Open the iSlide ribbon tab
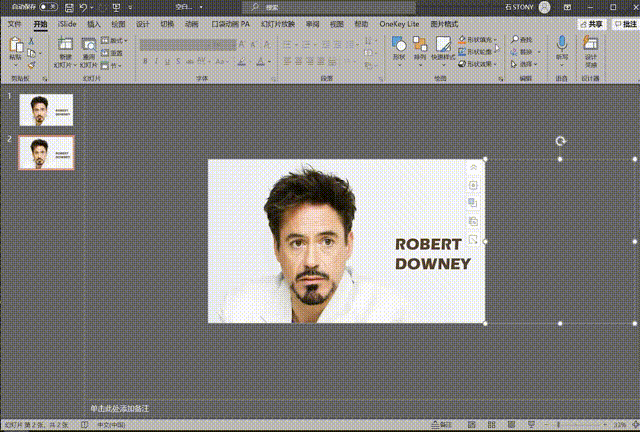The image size is (640, 432). (67, 23)
